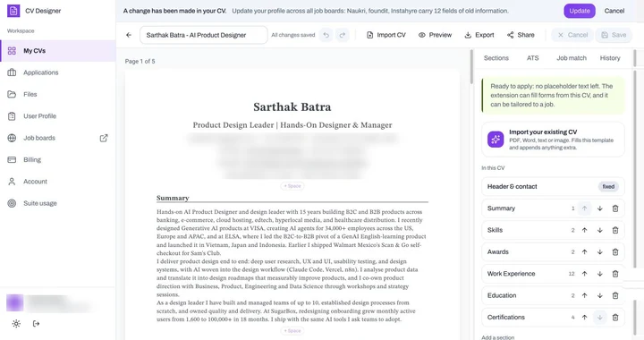Screen dimensions: 644x340
Task: Delete the Skills section
Action: (615, 230)
